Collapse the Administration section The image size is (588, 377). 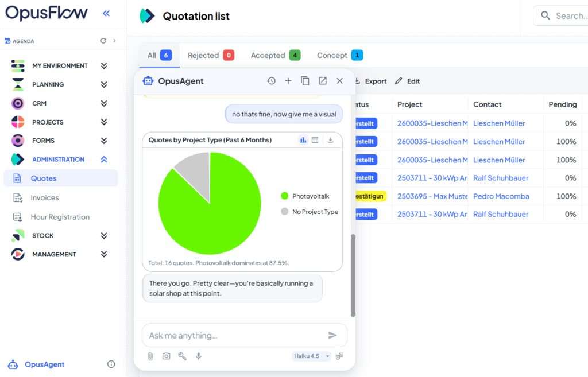click(x=104, y=160)
